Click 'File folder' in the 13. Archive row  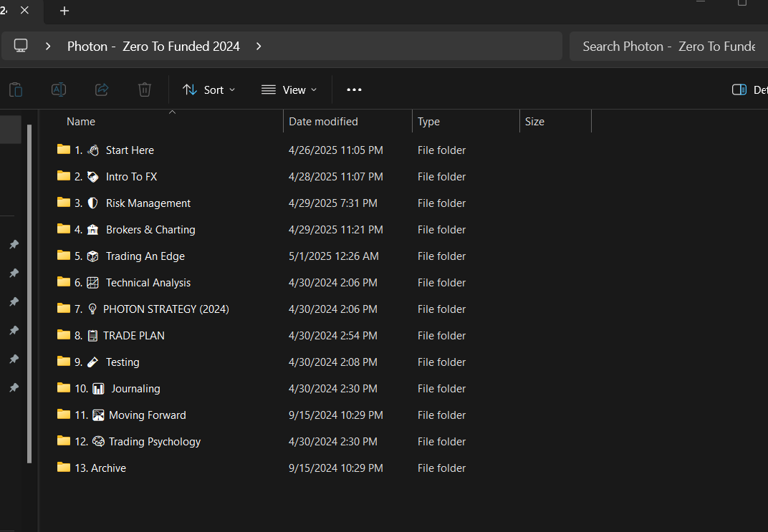(x=441, y=468)
